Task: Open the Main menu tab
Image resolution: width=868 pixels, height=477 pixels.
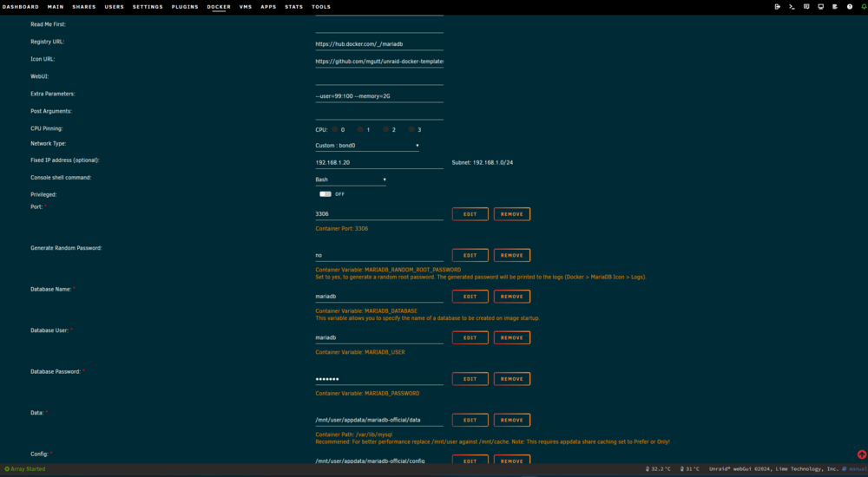Action: (x=56, y=7)
